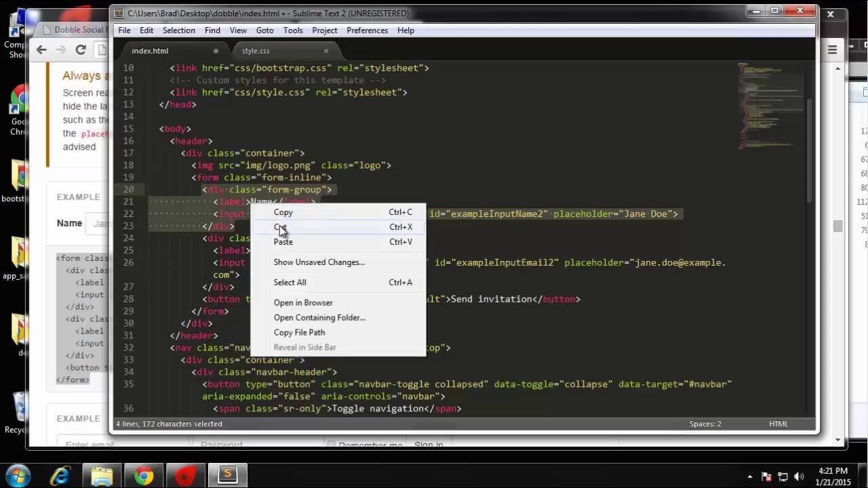Click the Toggle navigation text on line 36
Image resolution: width=868 pixels, height=488 pixels.
pos(376,409)
